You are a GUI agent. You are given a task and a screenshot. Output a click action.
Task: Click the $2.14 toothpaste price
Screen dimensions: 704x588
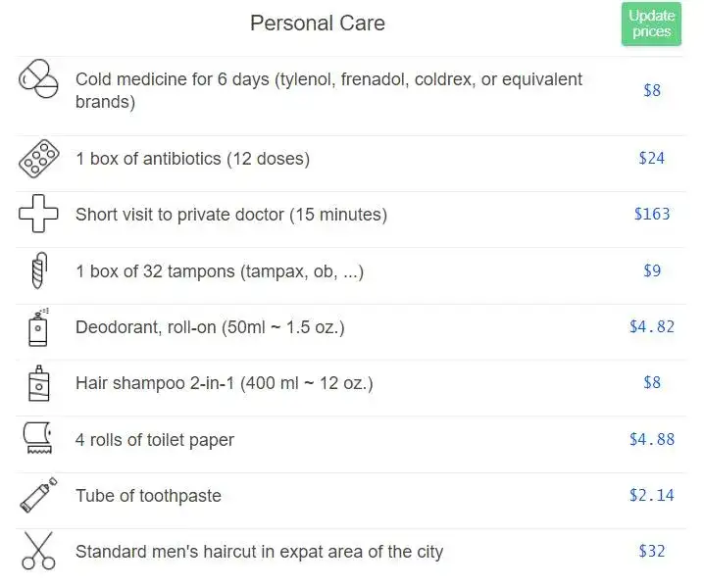click(x=652, y=495)
